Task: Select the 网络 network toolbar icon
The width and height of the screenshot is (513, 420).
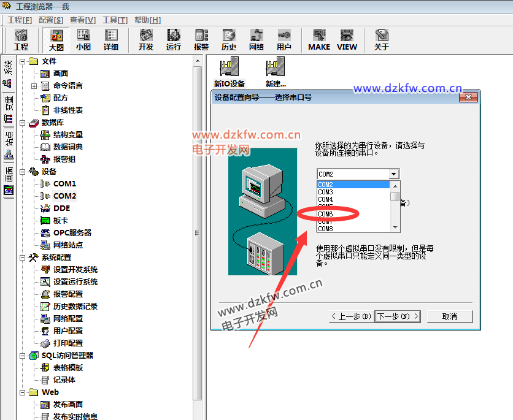Action: [256, 39]
